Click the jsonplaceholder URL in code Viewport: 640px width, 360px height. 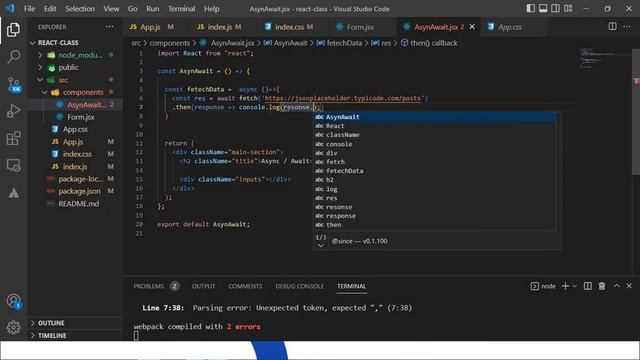click(x=343, y=98)
